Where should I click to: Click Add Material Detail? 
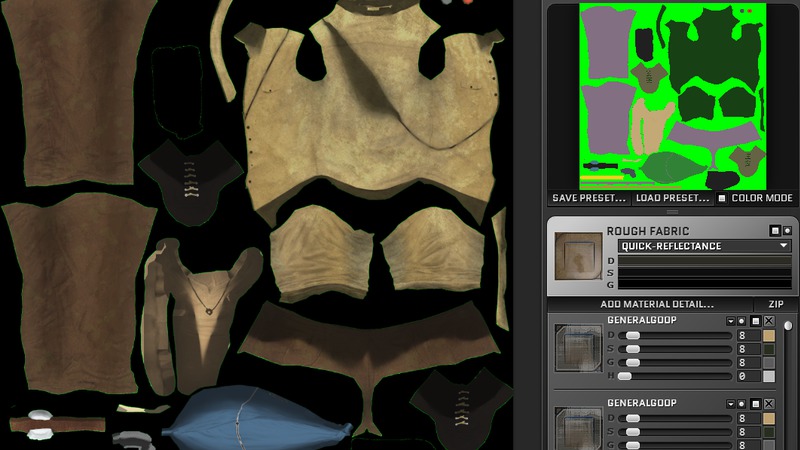point(657,304)
